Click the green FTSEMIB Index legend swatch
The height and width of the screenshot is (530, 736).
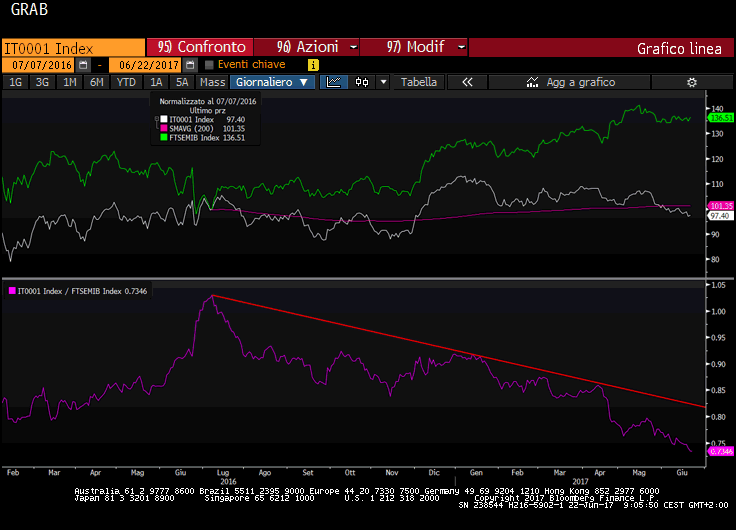coord(164,138)
